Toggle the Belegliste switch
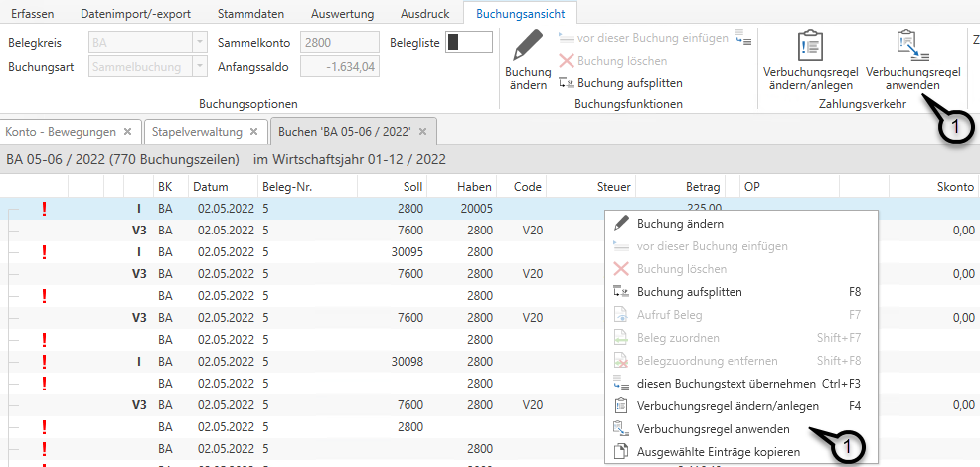The width and height of the screenshot is (980, 467). coord(468,42)
